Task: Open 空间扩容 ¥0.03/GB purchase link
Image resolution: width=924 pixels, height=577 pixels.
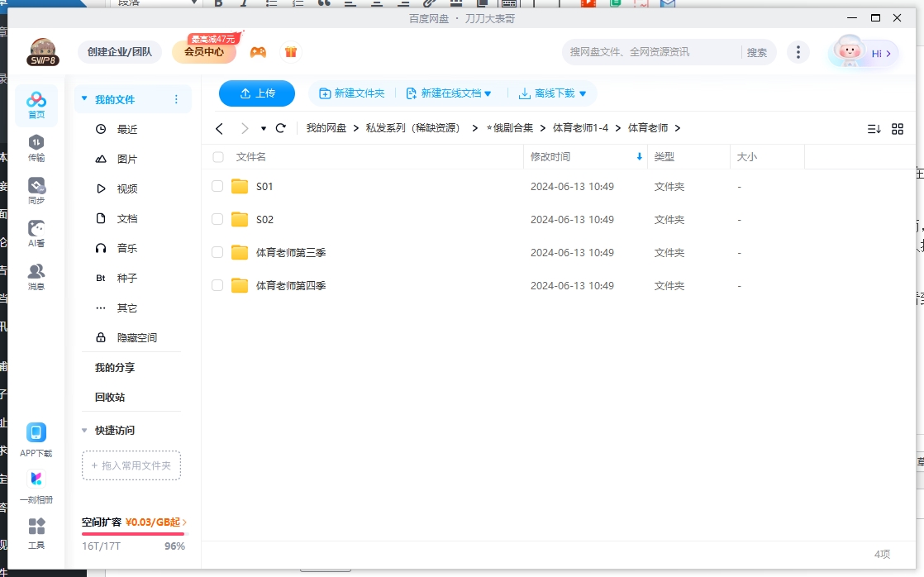Action: coord(132,523)
